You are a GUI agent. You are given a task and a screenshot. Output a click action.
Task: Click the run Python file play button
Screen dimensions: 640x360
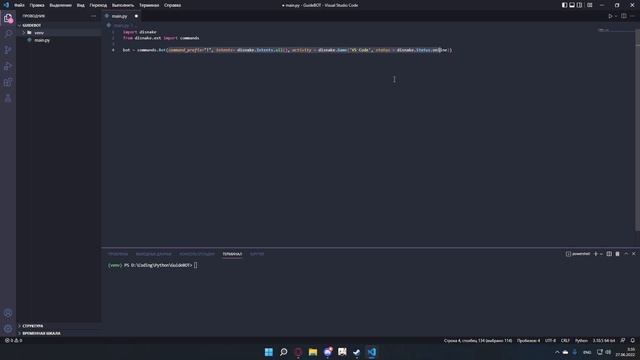pyautogui.click(x=610, y=16)
